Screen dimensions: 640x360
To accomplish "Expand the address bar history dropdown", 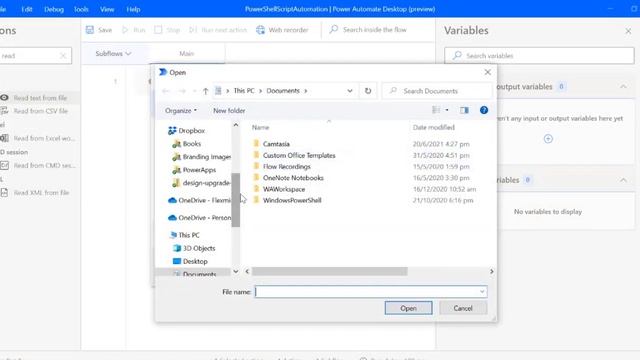I will (350, 91).
